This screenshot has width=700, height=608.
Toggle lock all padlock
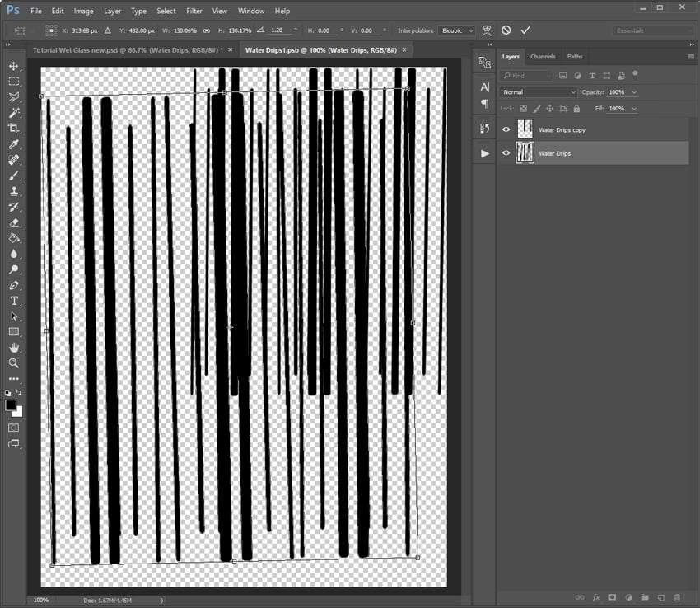576,109
